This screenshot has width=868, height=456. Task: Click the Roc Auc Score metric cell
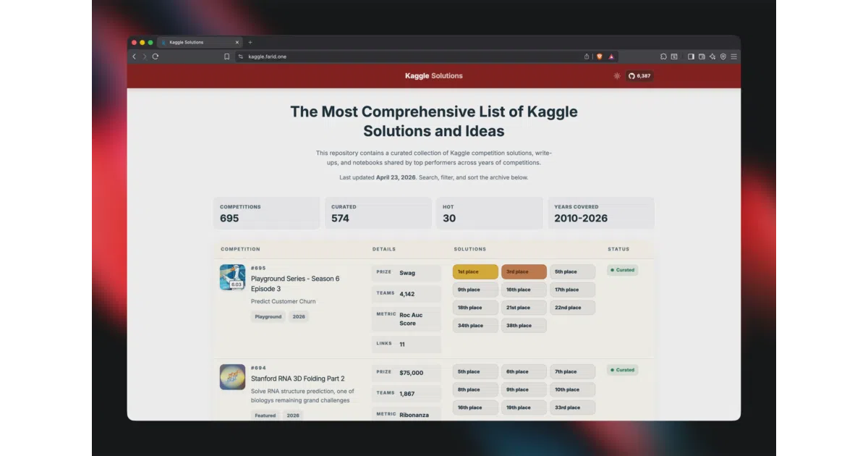pos(407,319)
